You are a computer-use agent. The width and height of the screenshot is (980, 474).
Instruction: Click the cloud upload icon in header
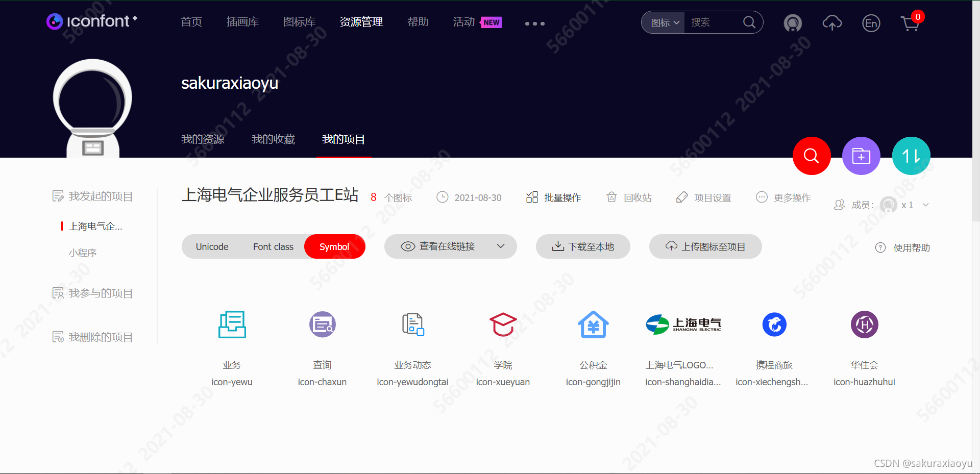pos(832,23)
